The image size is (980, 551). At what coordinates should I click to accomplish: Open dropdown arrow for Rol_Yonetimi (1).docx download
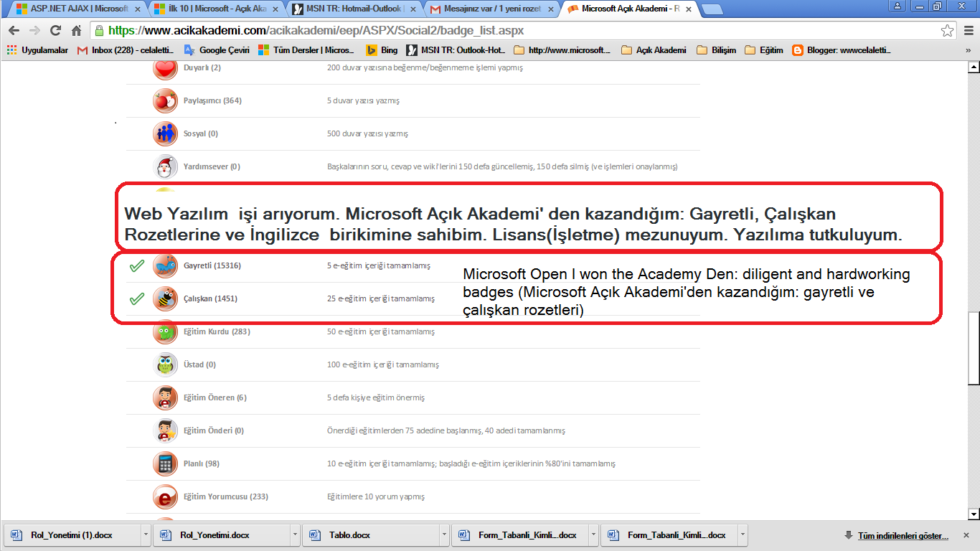pyautogui.click(x=146, y=535)
